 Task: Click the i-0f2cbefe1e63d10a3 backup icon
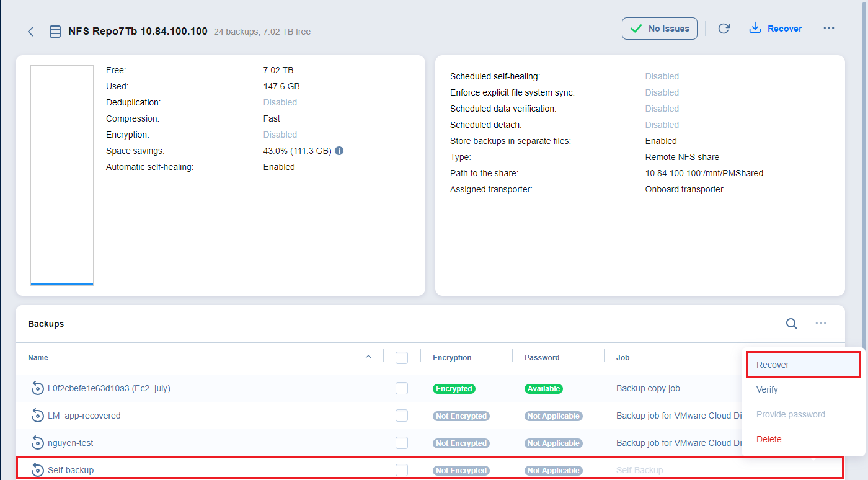38,388
